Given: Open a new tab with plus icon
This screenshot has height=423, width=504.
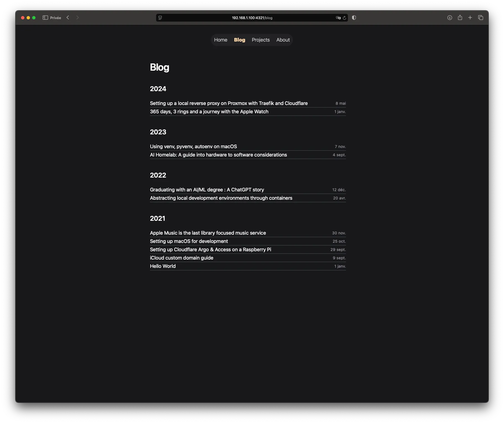Looking at the screenshot, I should pos(470,18).
